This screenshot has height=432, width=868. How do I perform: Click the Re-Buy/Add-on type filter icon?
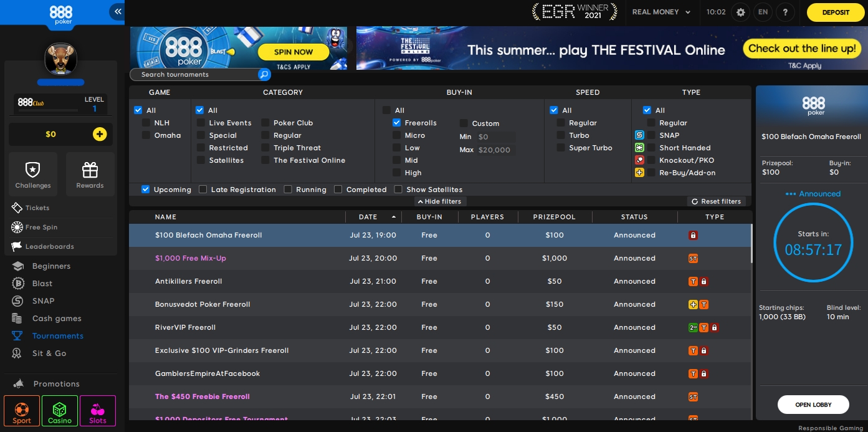coord(639,173)
